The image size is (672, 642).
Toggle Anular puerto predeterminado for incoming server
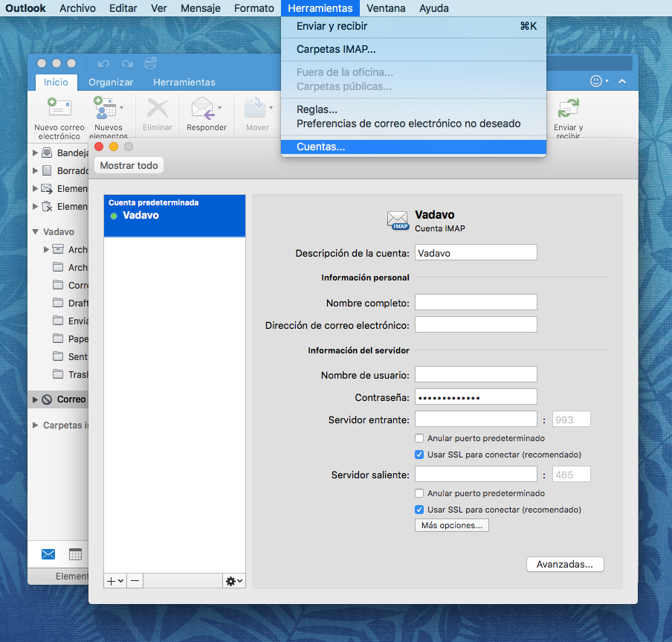[x=419, y=438]
